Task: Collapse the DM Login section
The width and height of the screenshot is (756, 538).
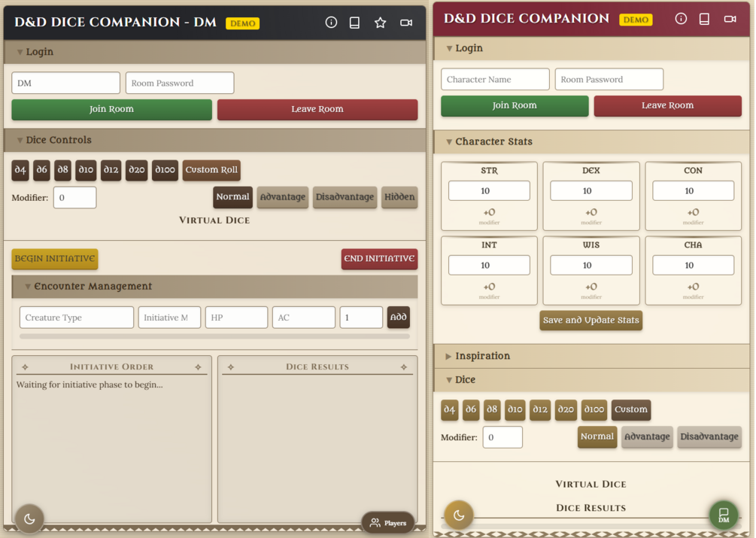Action: [214, 52]
